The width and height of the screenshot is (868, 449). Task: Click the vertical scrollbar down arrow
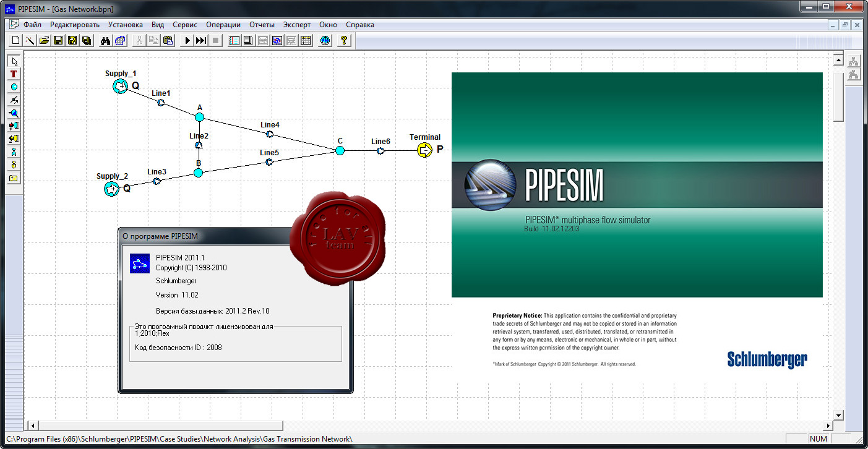coord(839,415)
